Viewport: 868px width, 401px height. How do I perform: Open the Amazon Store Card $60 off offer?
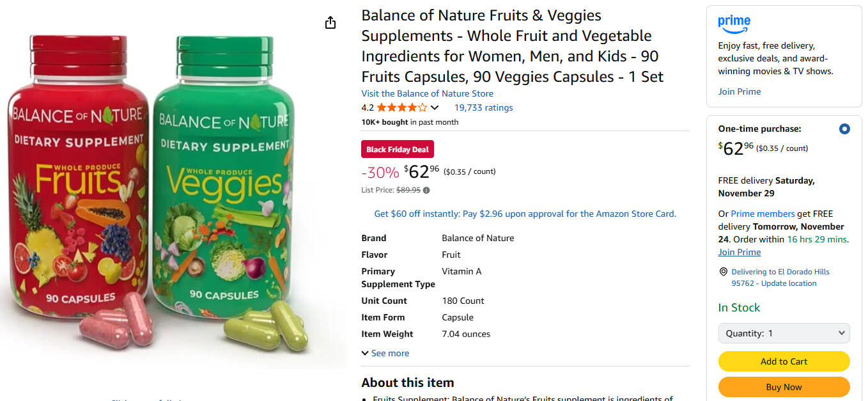point(525,214)
